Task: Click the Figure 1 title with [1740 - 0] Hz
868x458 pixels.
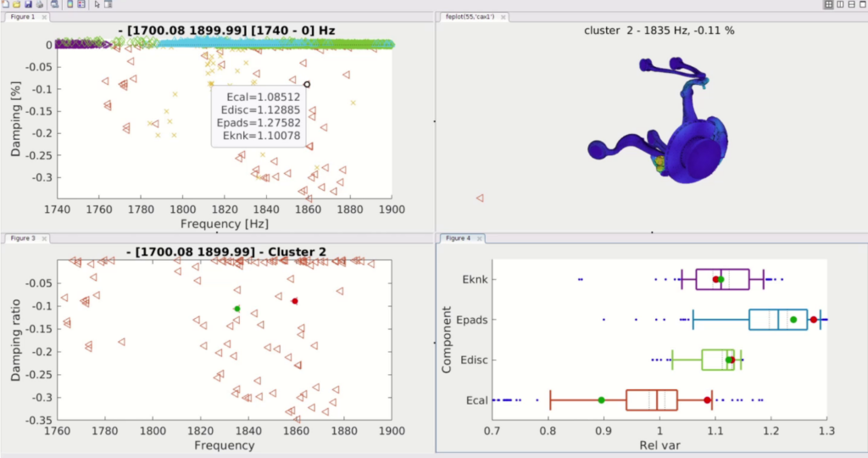Action: [226, 31]
